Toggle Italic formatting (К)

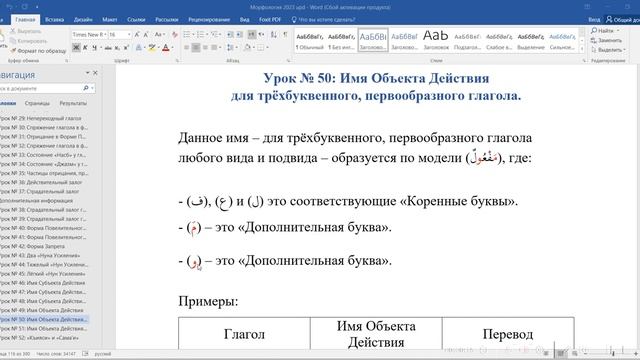(85, 48)
